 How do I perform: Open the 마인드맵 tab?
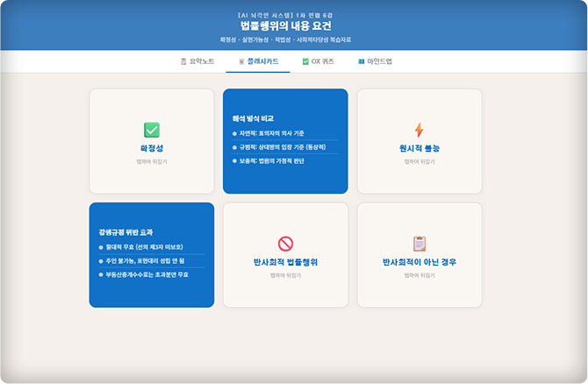375,61
